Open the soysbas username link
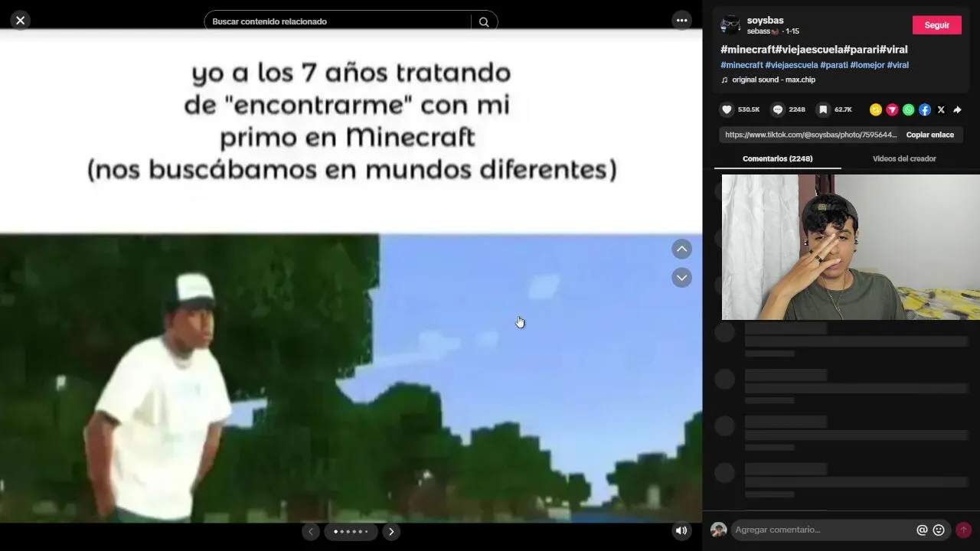This screenshot has width=980, height=551. pyautogui.click(x=765, y=20)
